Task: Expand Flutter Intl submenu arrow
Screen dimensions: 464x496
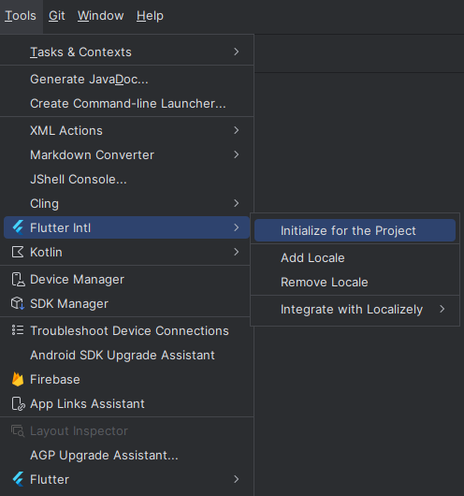Action: [x=236, y=228]
